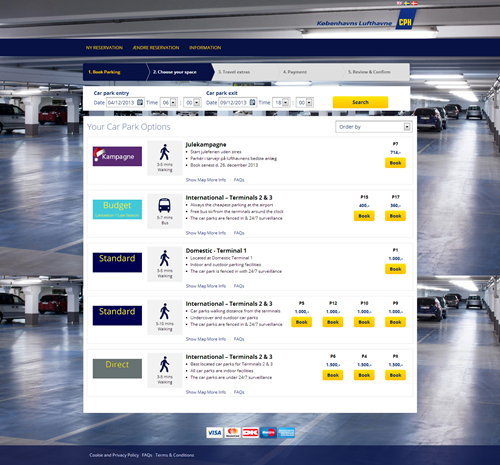Open More info in the Direct row

217,392
